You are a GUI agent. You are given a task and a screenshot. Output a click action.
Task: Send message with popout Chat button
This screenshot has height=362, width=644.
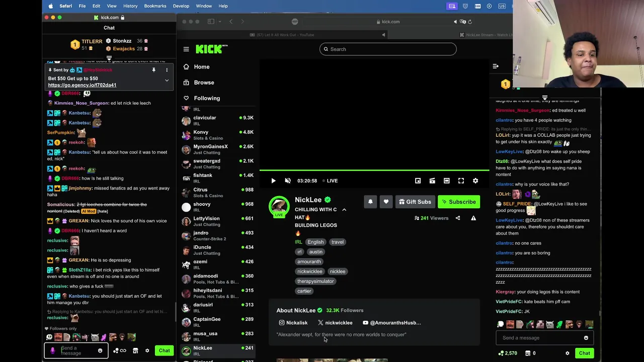tap(165, 350)
